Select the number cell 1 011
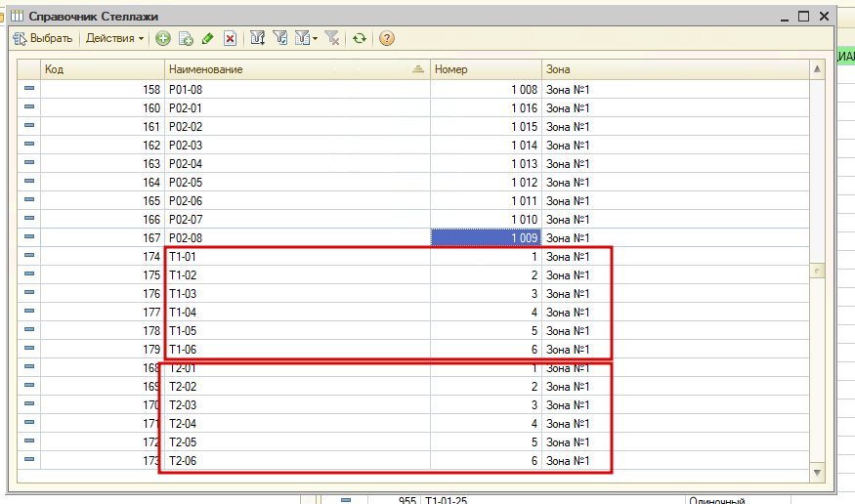Viewport: 855px width, 504px height. [486, 200]
